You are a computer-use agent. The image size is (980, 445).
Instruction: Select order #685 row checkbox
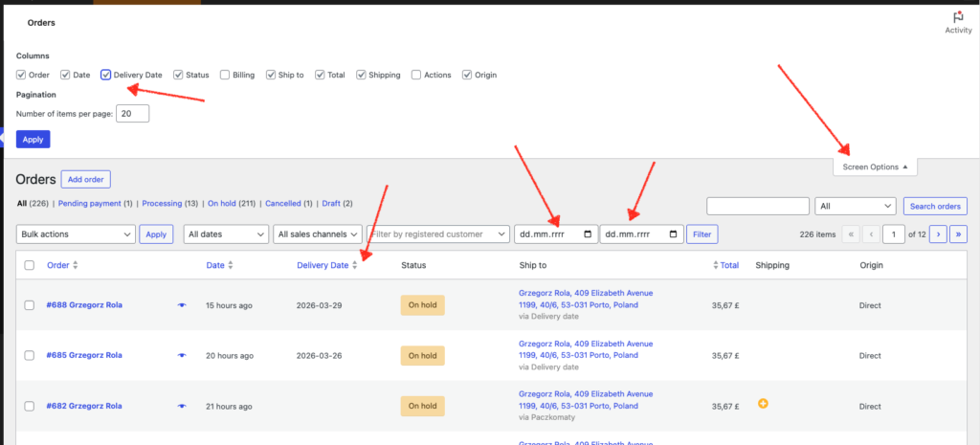pyautogui.click(x=30, y=356)
